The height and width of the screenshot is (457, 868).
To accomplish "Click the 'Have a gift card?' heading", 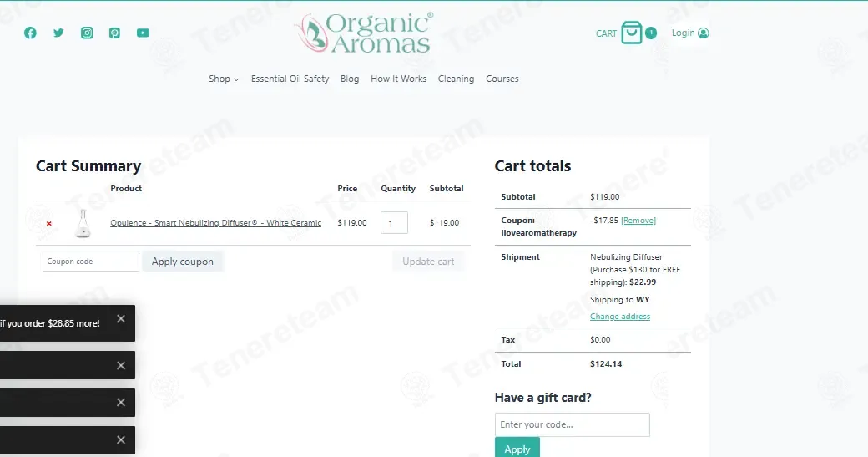I will point(543,397).
